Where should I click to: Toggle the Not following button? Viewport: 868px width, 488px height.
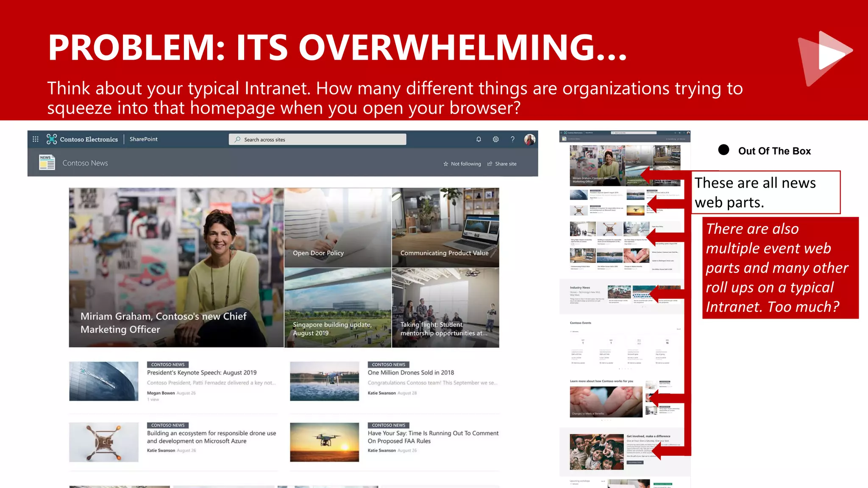462,164
